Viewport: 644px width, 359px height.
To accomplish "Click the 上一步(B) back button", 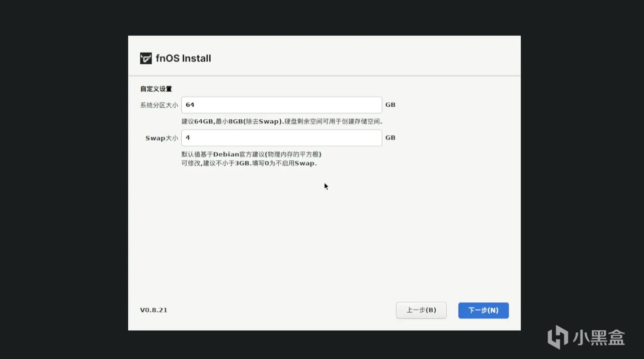I will click(x=421, y=310).
